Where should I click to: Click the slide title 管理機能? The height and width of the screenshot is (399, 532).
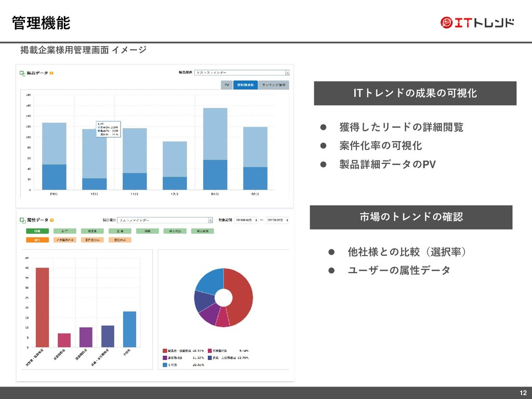point(41,23)
